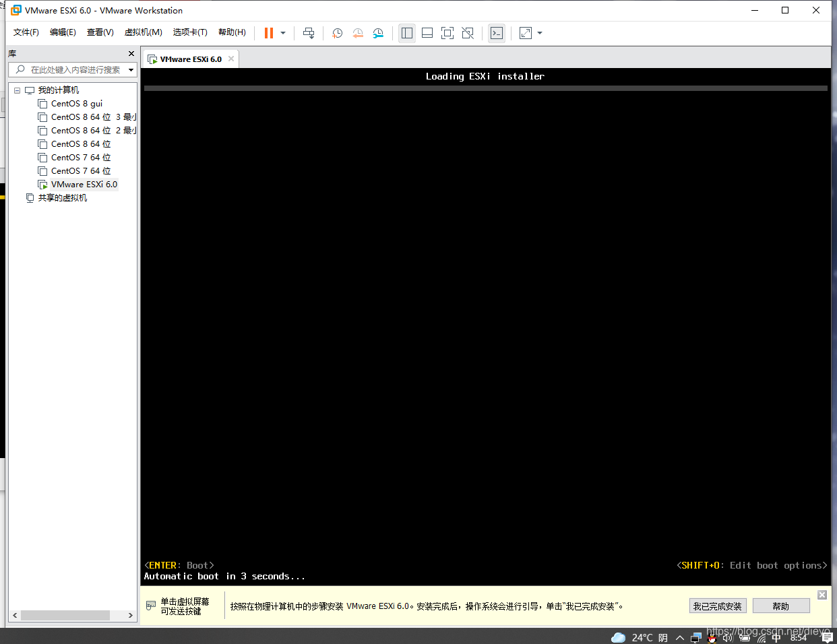Select the plain CentOS 8 64 位 entry
Image resolution: width=837 pixels, height=644 pixels.
[81, 144]
